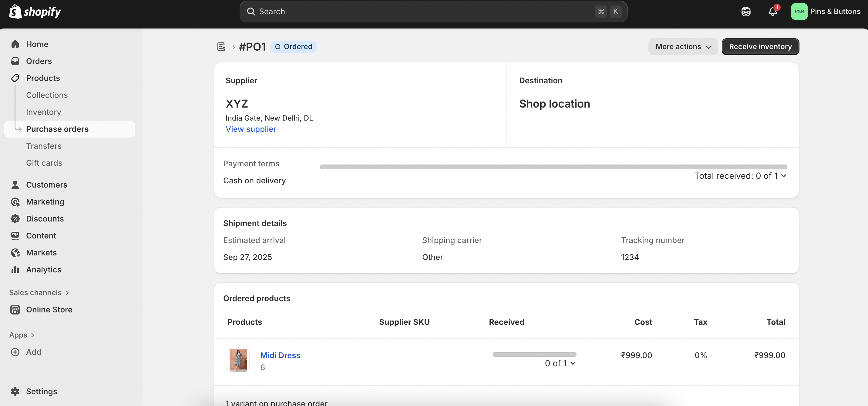This screenshot has height=406, width=868.
Task: Click the Shopify logo
Action: 35,12
